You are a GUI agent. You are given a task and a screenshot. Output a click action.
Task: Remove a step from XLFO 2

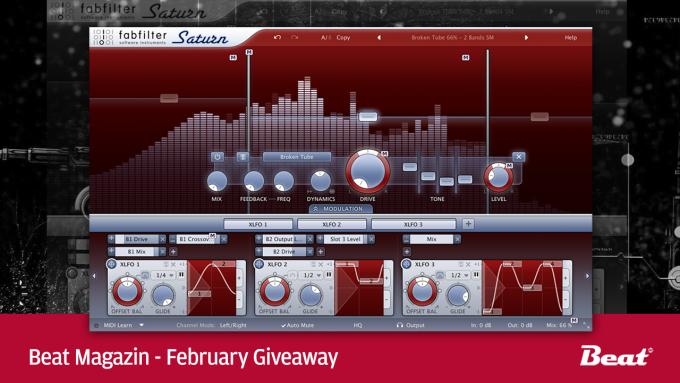tap(387, 299)
